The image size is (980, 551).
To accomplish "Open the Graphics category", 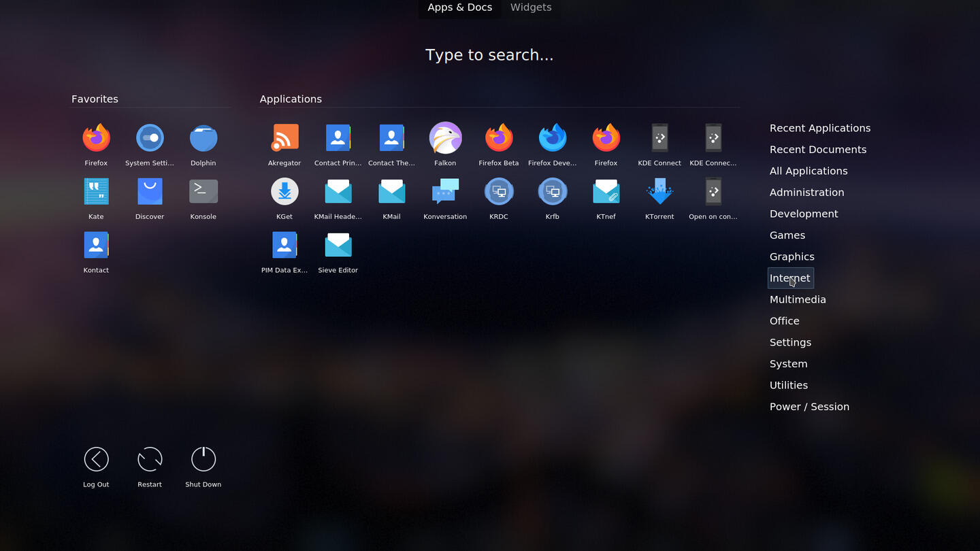I will click(x=792, y=256).
